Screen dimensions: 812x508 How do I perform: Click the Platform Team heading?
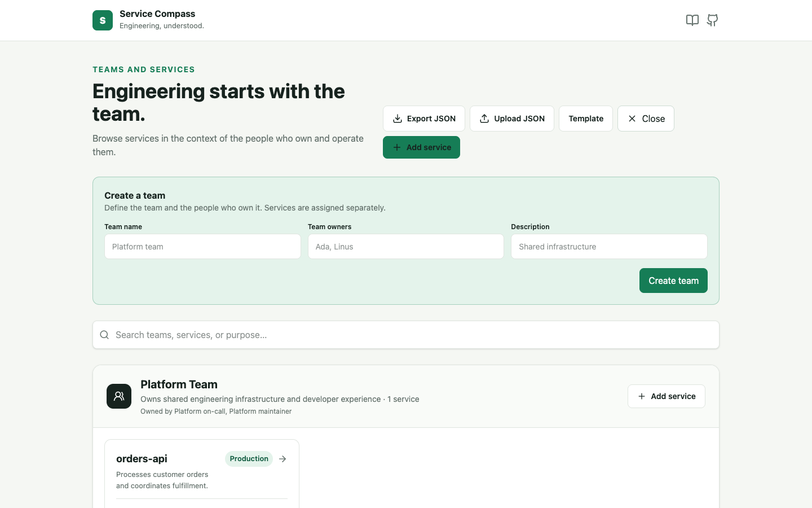(179, 384)
